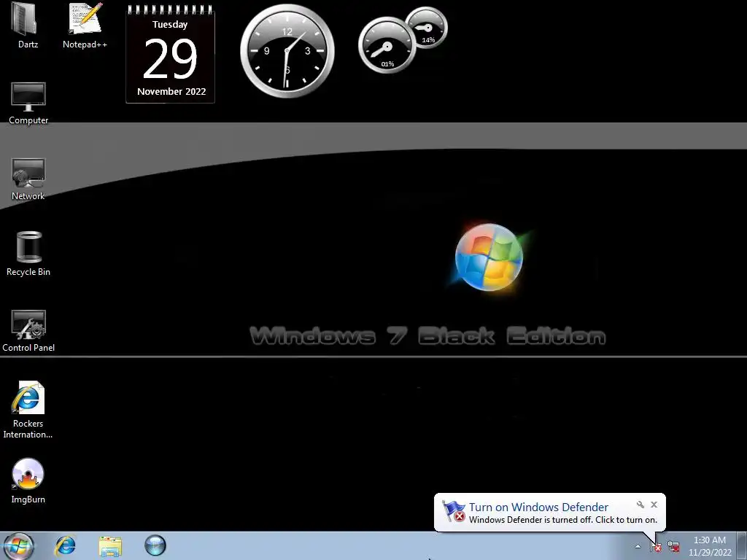Click the analog clock gadget

coord(287,50)
